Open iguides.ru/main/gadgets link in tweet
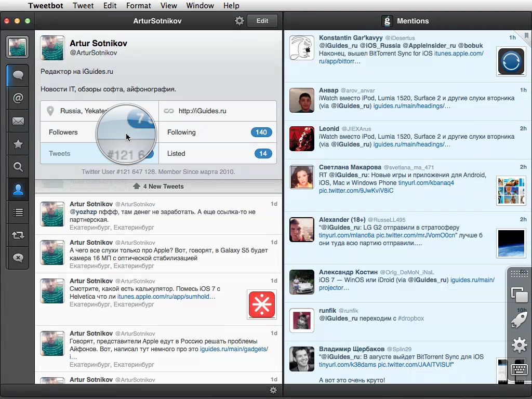This screenshot has width=532, height=399. [234, 349]
